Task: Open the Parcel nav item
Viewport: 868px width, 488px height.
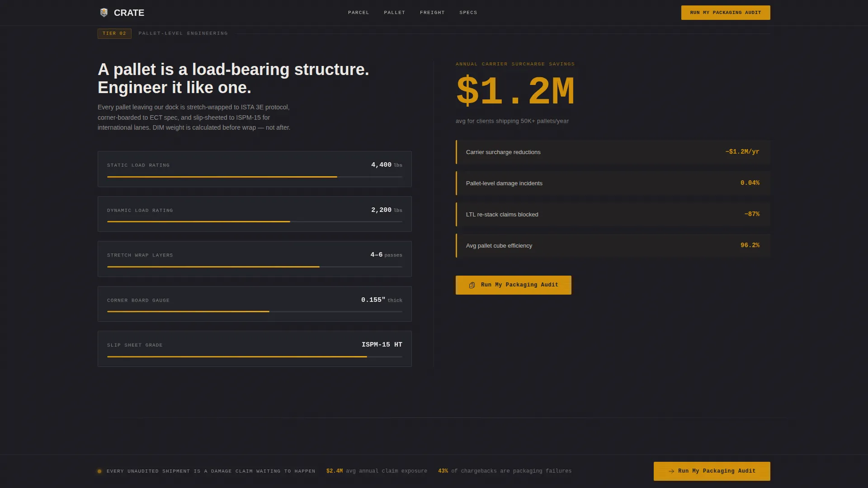Action: coord(359,13)
